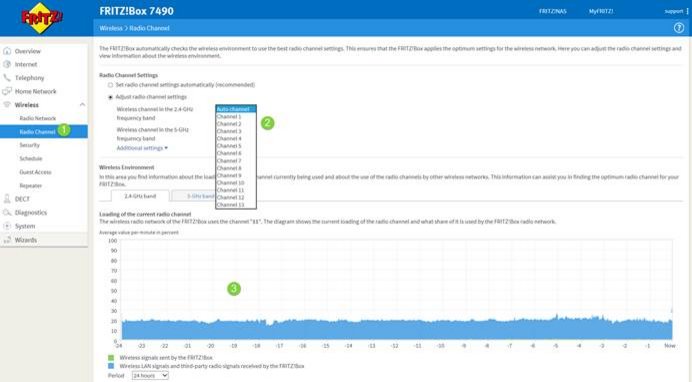Viewport: 692px width, 382px height.
Task: Click the Wireless breadcrumb link
Action: coord(111,28)
